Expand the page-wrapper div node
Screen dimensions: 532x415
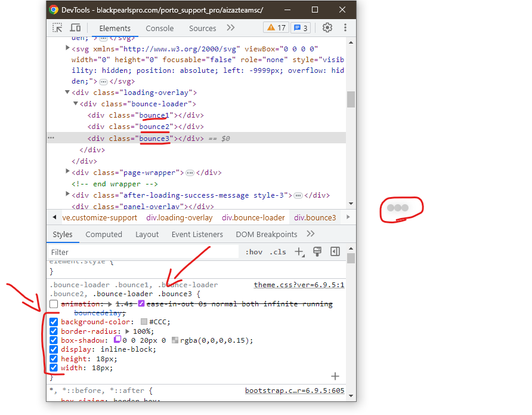coord(67,171)
